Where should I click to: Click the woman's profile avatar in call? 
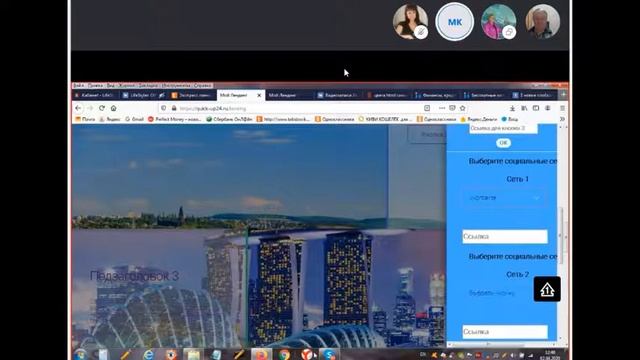point(410,22)
